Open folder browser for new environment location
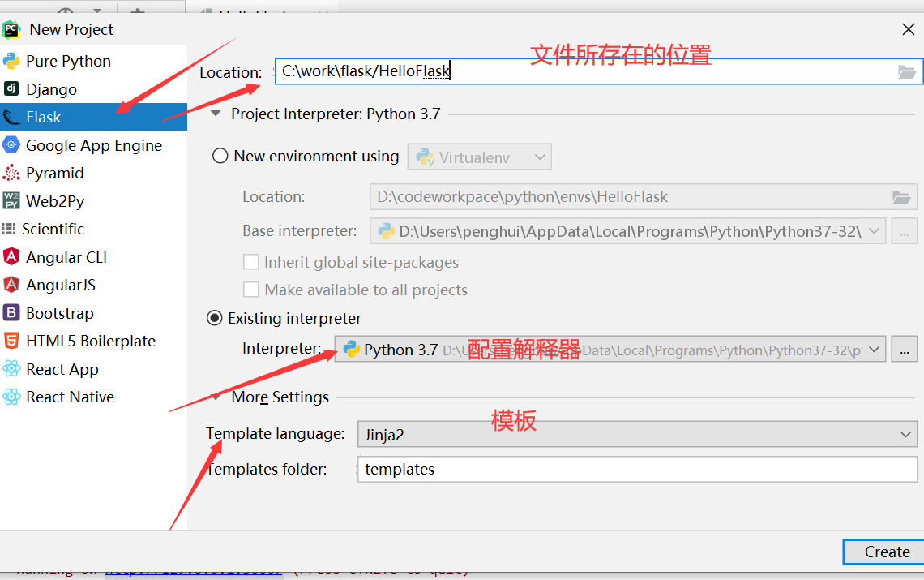 [901, 197]
